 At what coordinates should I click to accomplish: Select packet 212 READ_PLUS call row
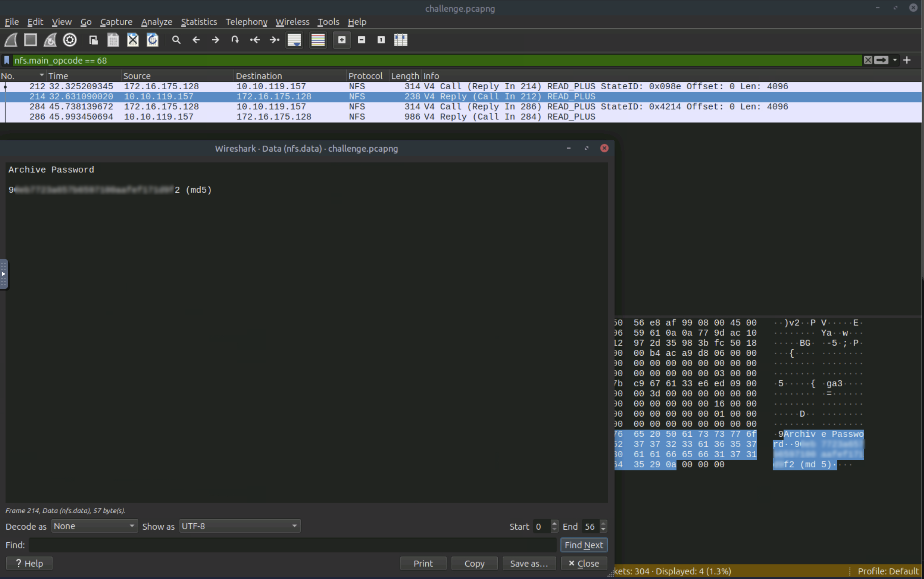pyautogui.click(x=461, y=87)
